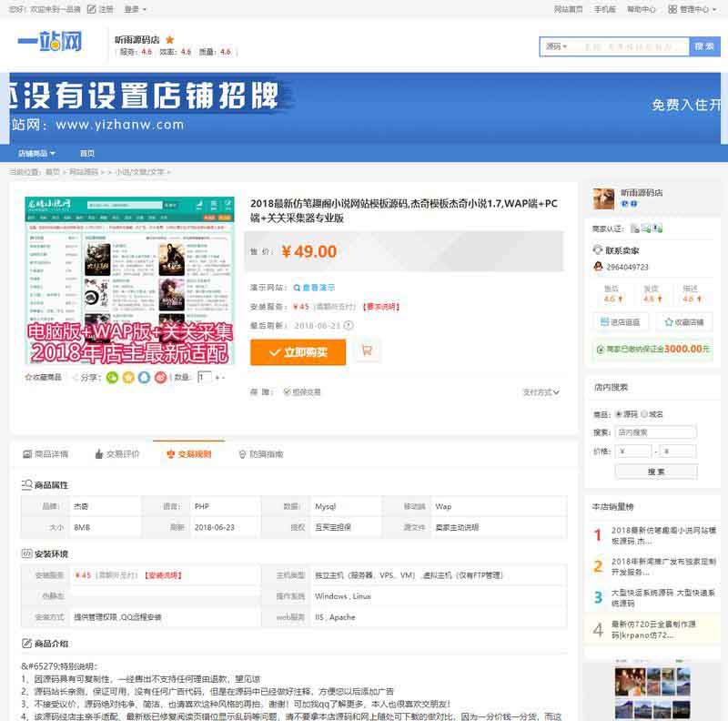This screenshot has height=721, width=728.
Task: Open the 防骗指南 tab
Action: click(x=261, y=453)
